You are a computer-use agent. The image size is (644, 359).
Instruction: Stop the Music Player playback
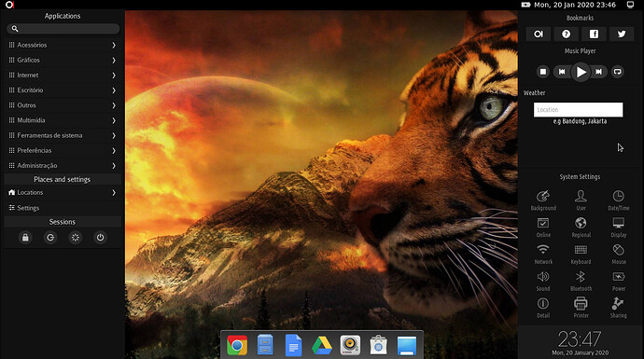pos(543,72)
